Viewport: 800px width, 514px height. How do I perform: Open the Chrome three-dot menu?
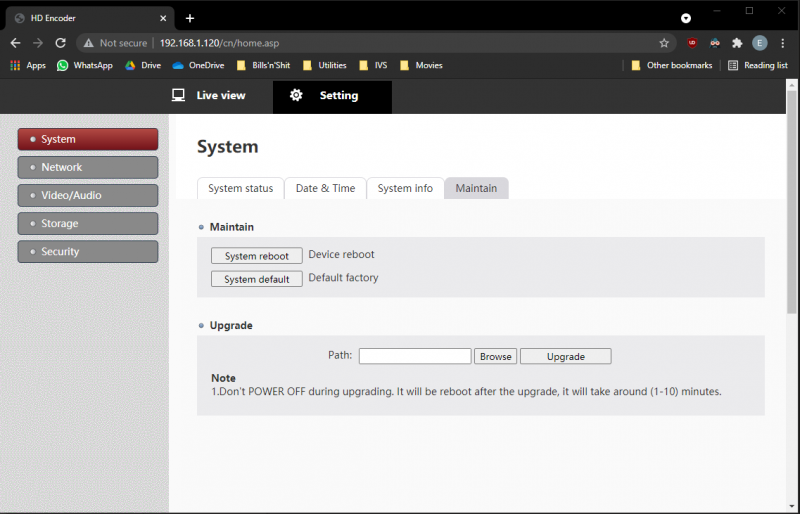(x=783, y=43)
